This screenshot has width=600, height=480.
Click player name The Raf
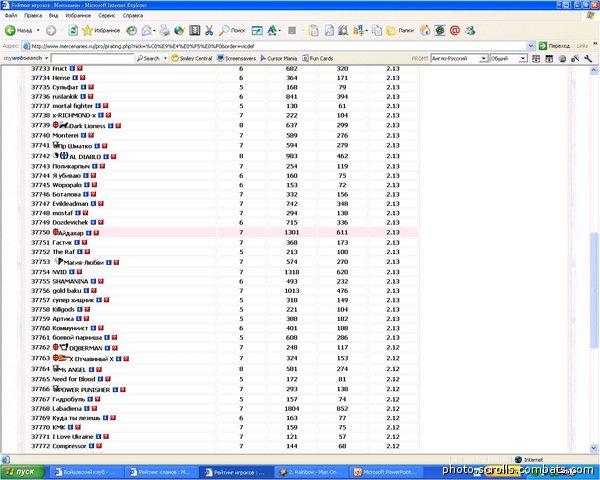64,252
